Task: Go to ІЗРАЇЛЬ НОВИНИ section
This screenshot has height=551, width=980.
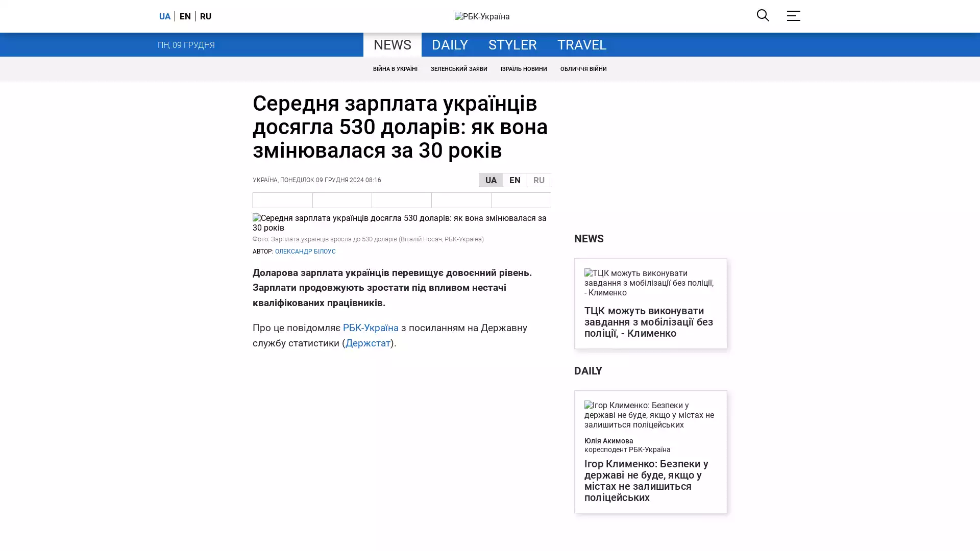Action: 524,69
